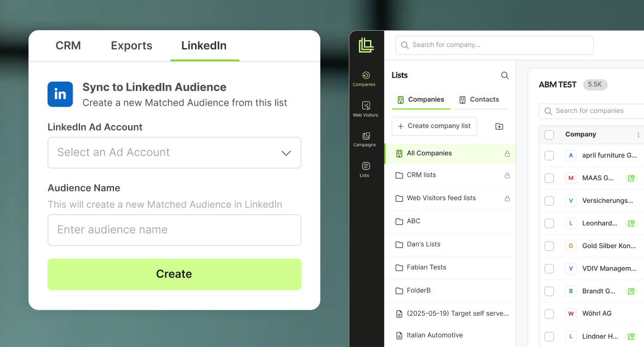Click the Search for companies field
Image resolution: width=644 pixels, height=347 pixels.
click(x=591, y=111)
